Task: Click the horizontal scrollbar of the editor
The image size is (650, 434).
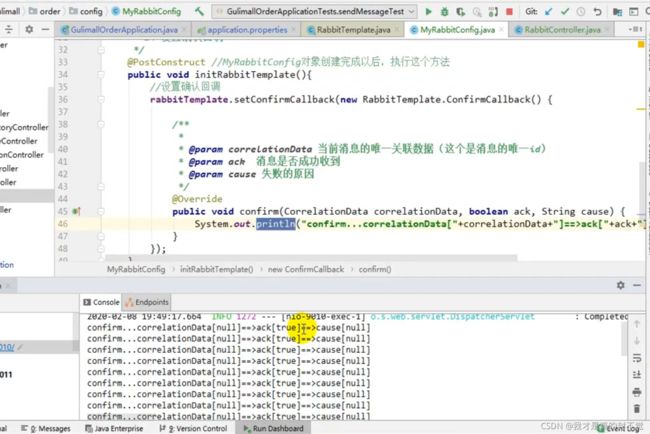Action: click(311, 258)
